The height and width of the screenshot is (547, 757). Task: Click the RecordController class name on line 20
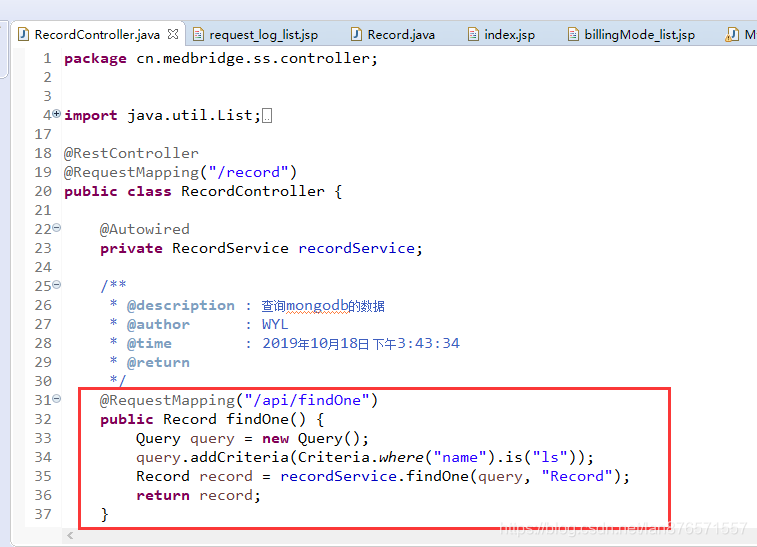click(x=252, y=191)
